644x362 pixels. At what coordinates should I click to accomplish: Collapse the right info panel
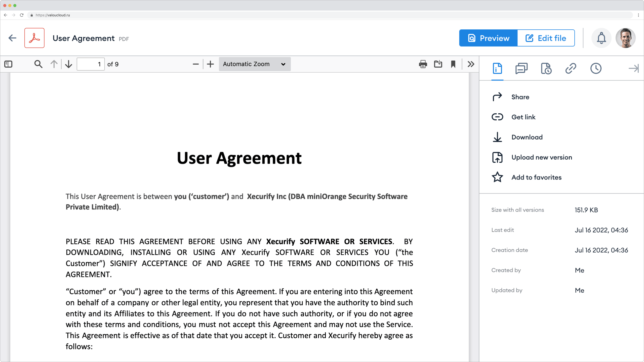pos(633,68)
